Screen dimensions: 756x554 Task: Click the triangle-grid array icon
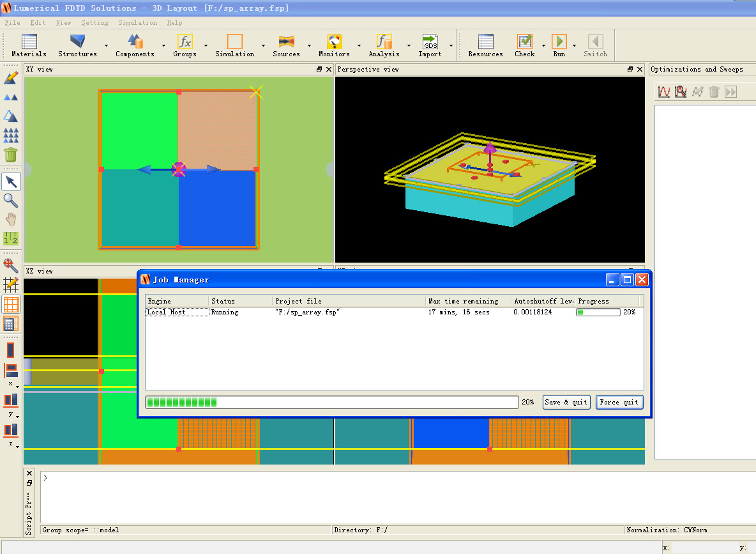coord(11,135)
